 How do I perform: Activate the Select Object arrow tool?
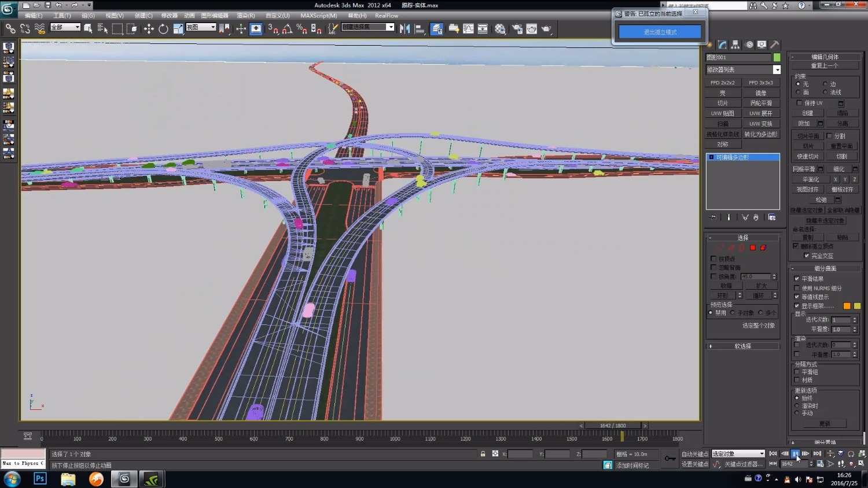[88, 28]
